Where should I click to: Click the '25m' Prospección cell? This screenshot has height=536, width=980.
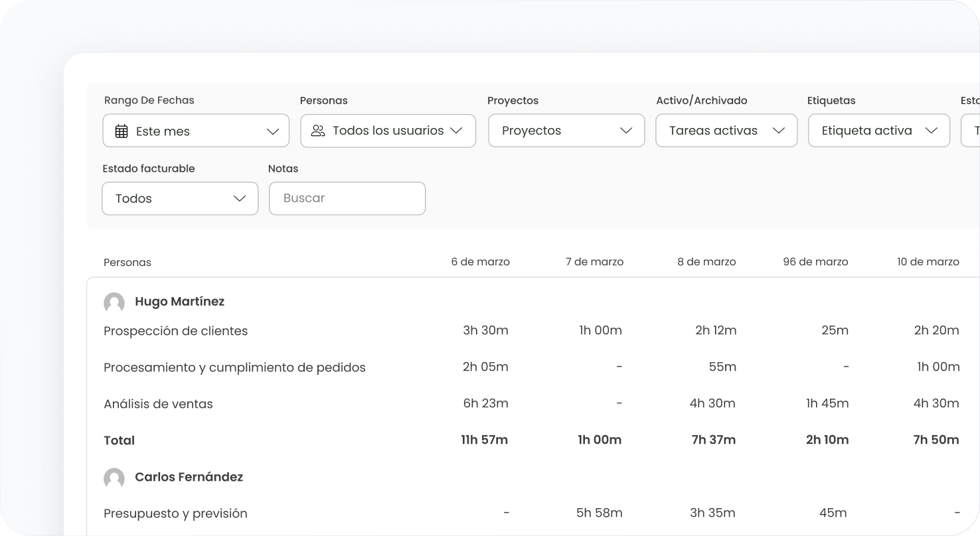click(x=835, y=330)
